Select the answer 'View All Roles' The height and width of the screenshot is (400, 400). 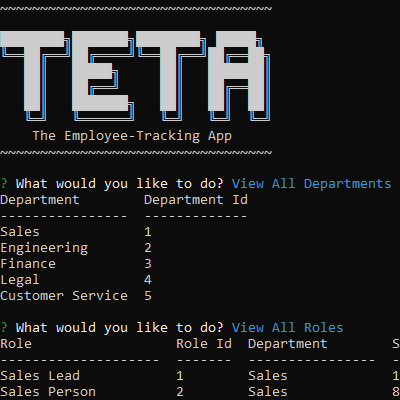click(x=288, y=328)
